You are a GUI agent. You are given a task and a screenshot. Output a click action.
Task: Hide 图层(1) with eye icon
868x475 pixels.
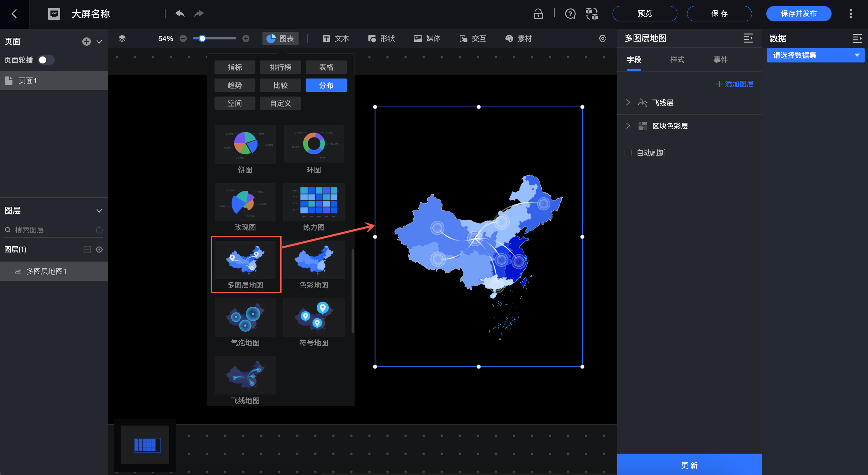coord(99,250)
